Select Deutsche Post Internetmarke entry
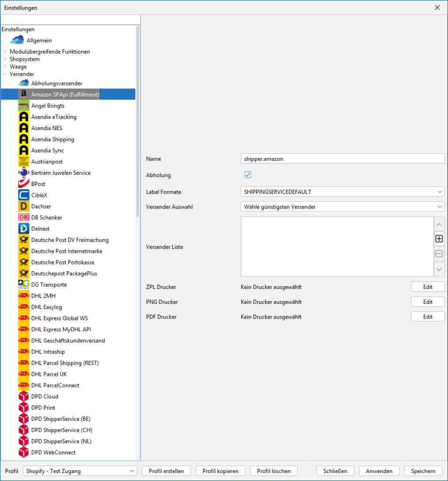448x481 pixels. pyautogui.click(x=66, y=251)
